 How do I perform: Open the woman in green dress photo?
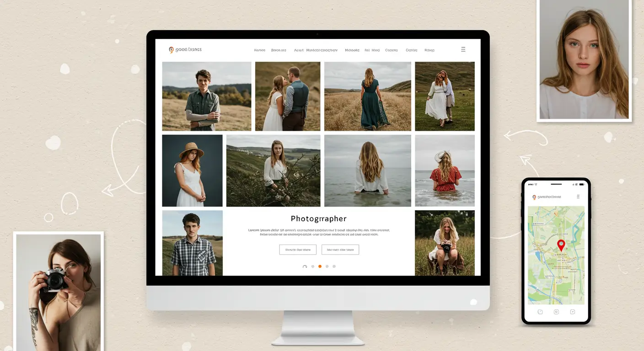(367, 96)
